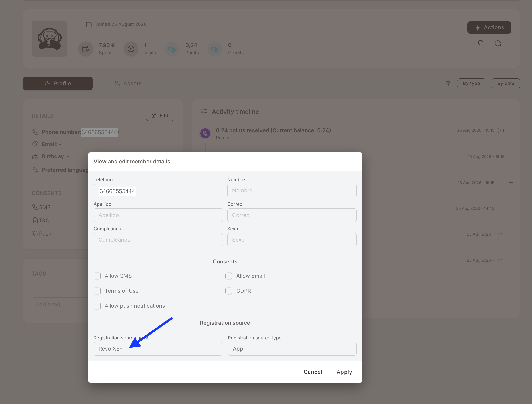This screenshot has width=532, height=404.
Task: Click the SMS consent phone icon
Action: pyautogui.click(x=35, y=207)
